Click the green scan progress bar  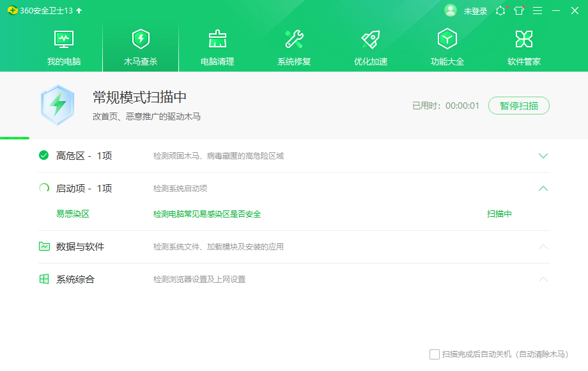point(15,138)
